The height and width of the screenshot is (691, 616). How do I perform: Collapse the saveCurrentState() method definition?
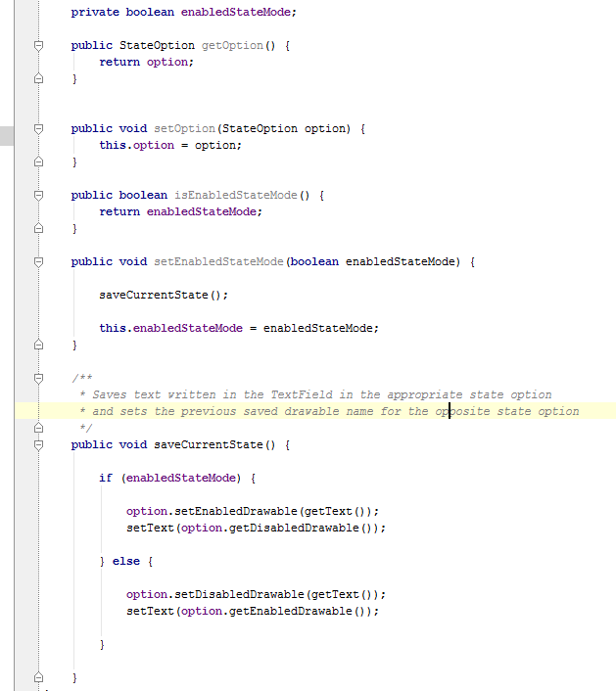tap(39, 444)
